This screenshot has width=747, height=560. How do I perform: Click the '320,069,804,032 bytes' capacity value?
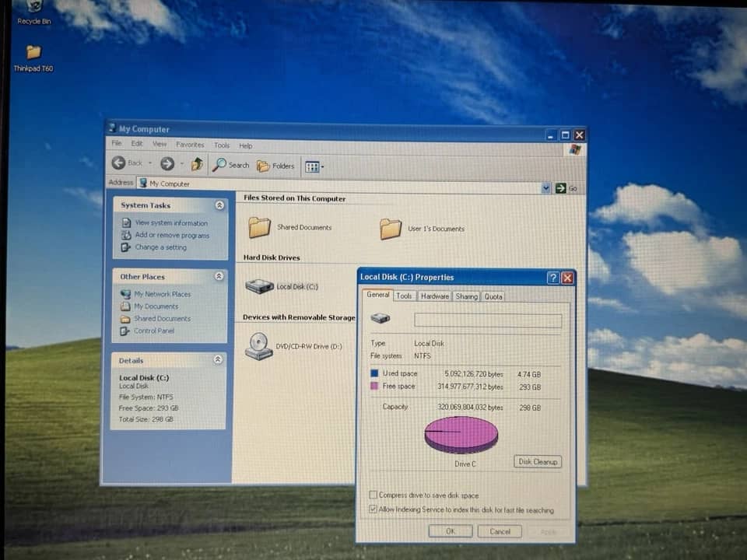coord(470,407)
